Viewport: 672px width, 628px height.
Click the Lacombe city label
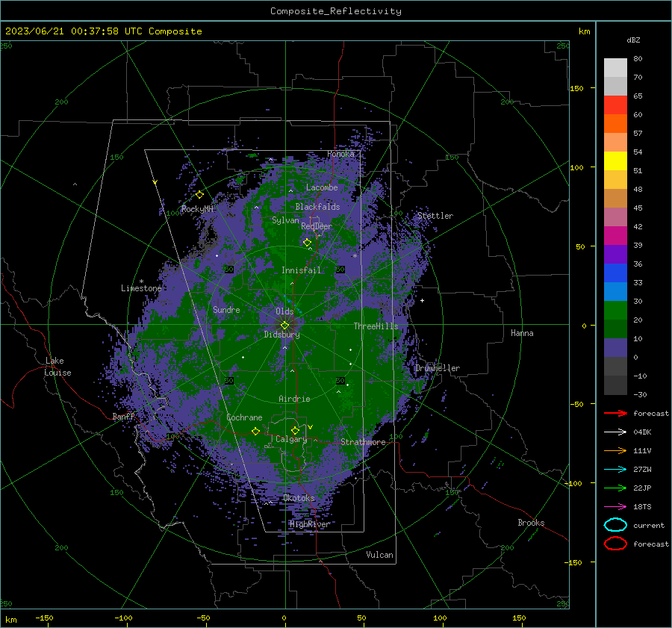pyautogui.click(x=322, y=187)
